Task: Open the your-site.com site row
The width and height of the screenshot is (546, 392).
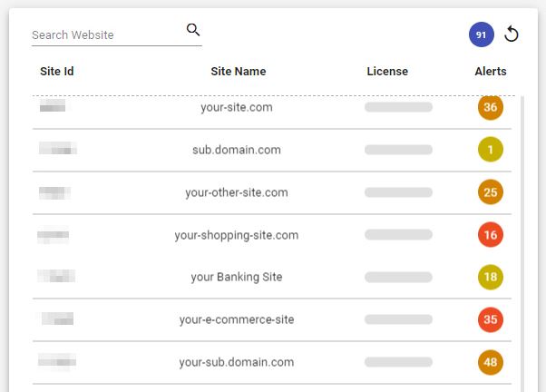Action: [237, 107]
